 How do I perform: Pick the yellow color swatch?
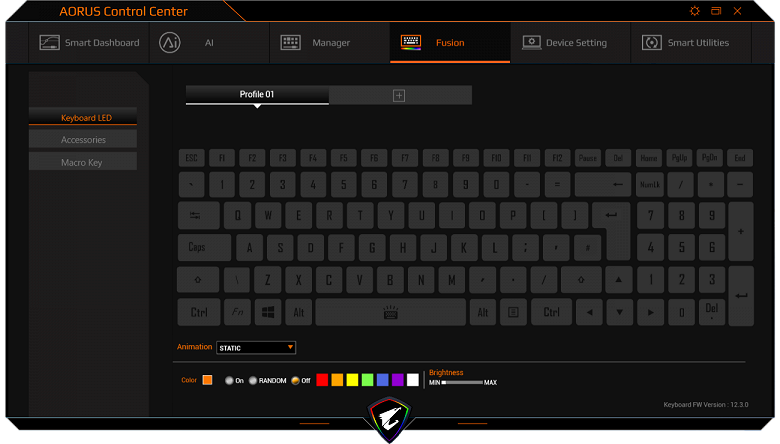coord(352,380)
